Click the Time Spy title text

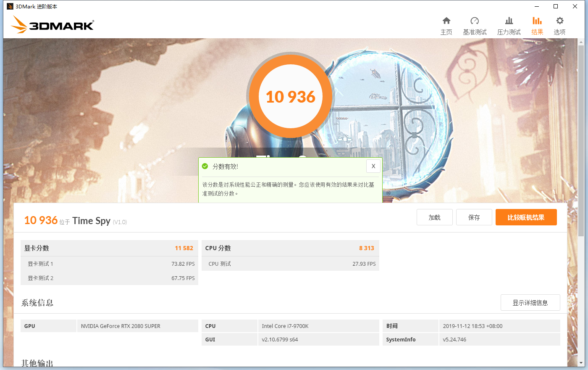(x=91, y=221)
